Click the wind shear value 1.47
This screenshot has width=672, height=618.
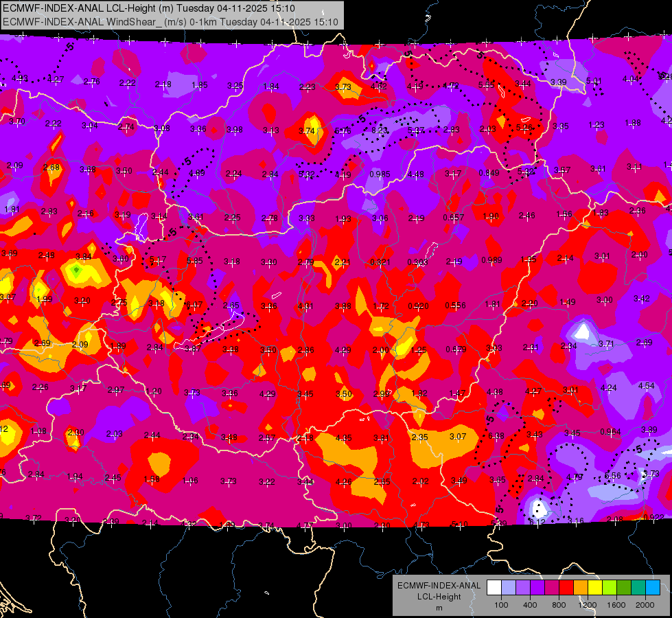click(457, 393)
